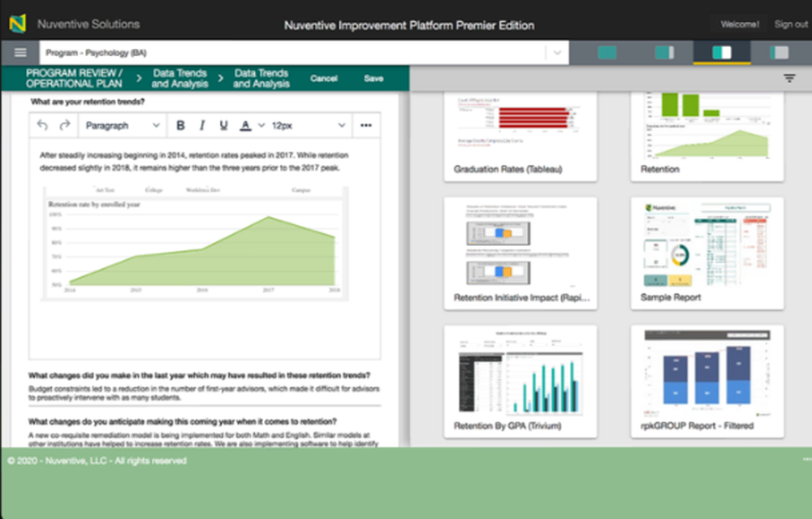Screen dimensions: 812x519
Task: Apply bold formatting to text
Action: coord(179,125)
